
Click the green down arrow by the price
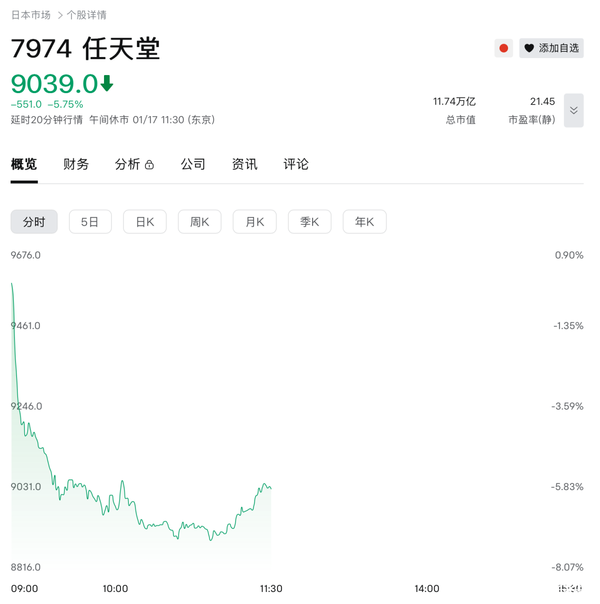(x=107, y=83)
